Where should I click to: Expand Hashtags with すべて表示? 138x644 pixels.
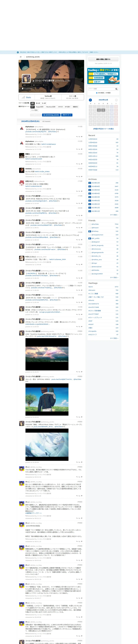[114, 338]
